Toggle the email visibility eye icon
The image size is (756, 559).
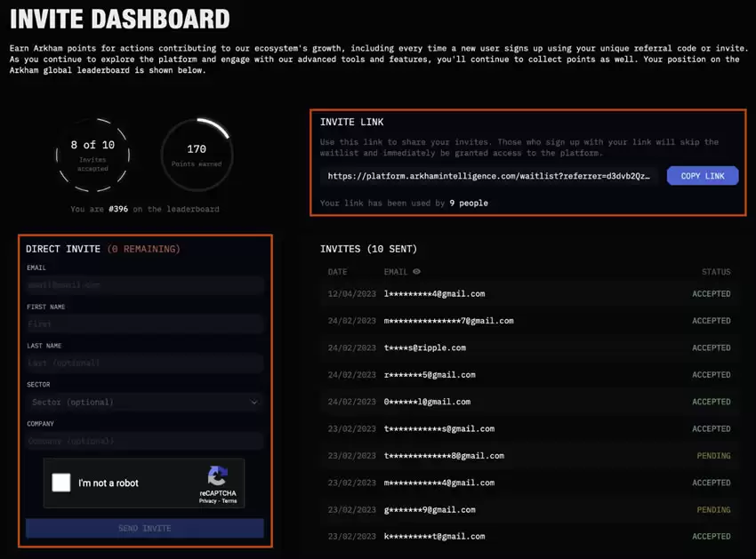point(417,272)
